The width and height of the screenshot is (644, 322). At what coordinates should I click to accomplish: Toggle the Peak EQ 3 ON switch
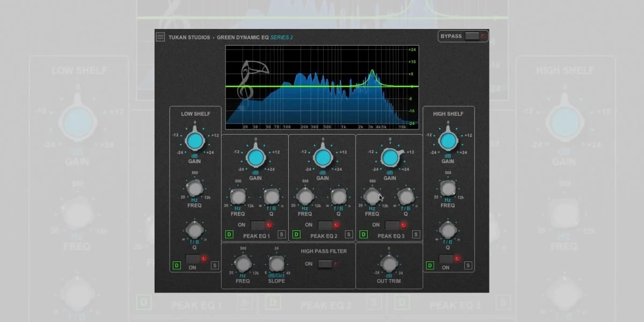(392, 225)
